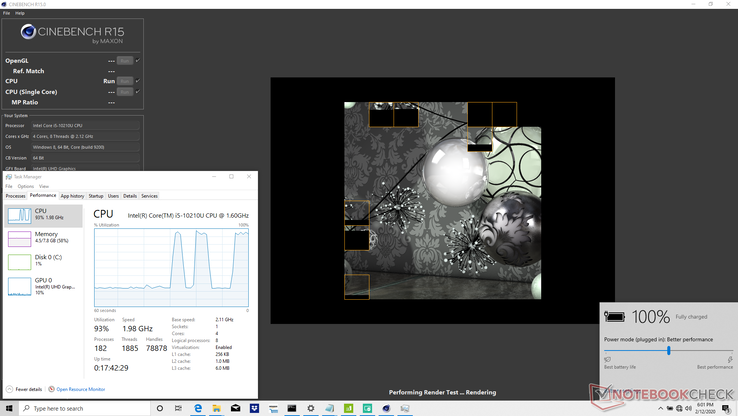The width and height of the screenshot is (738, 416).
Task: Open File Explorer from taskbar
Action: [x=217, y=408]
